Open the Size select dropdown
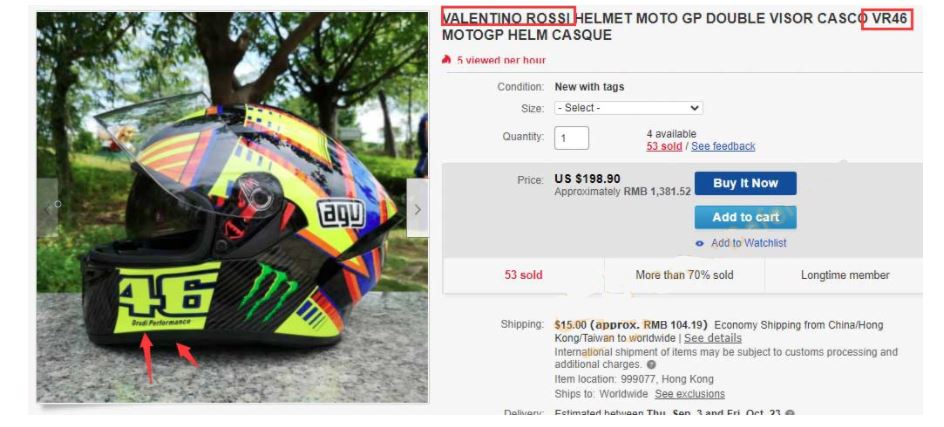944x427 pixels. click(629, 108)
